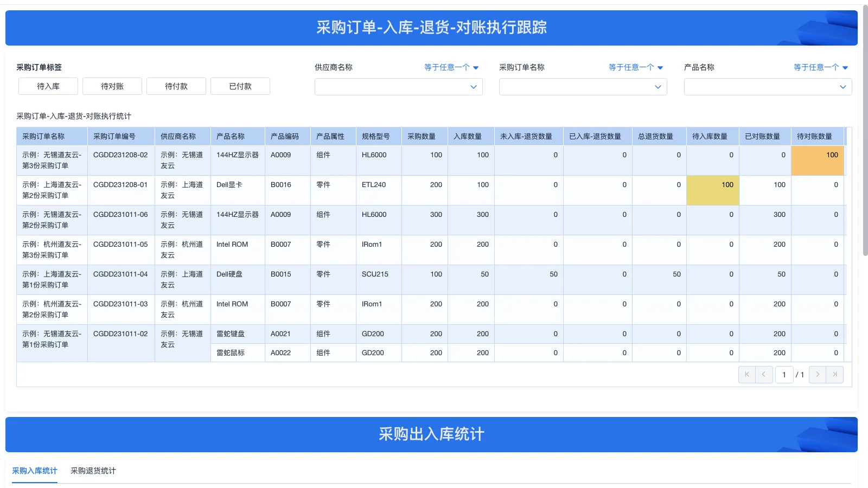Click the page number input box

pyautogui.click(x=784, y=374)
